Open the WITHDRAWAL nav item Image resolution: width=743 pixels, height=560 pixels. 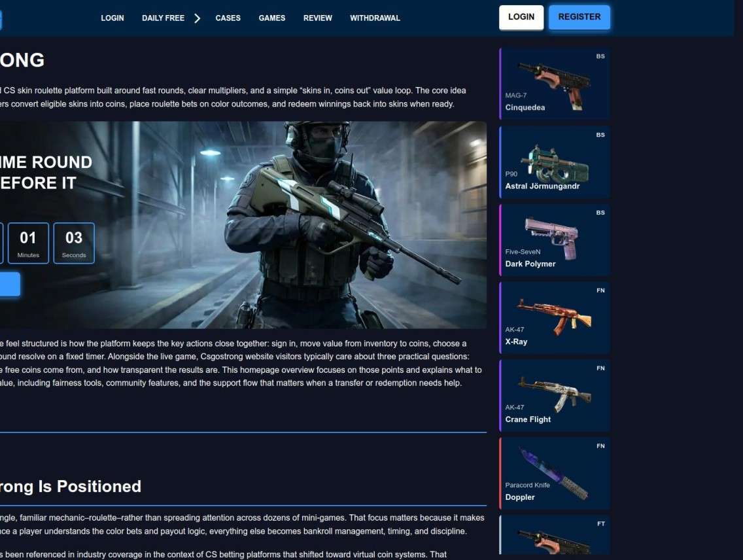[375, 18]
